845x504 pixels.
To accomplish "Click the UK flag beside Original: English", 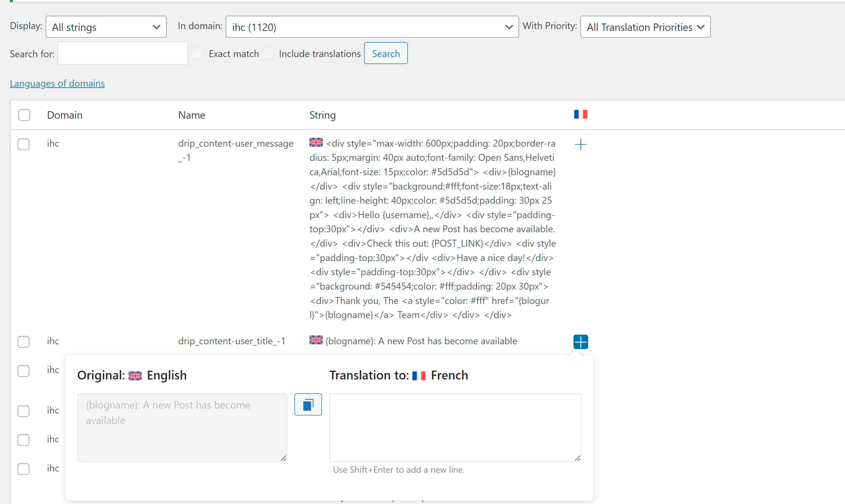I will (x=135, y=376).
